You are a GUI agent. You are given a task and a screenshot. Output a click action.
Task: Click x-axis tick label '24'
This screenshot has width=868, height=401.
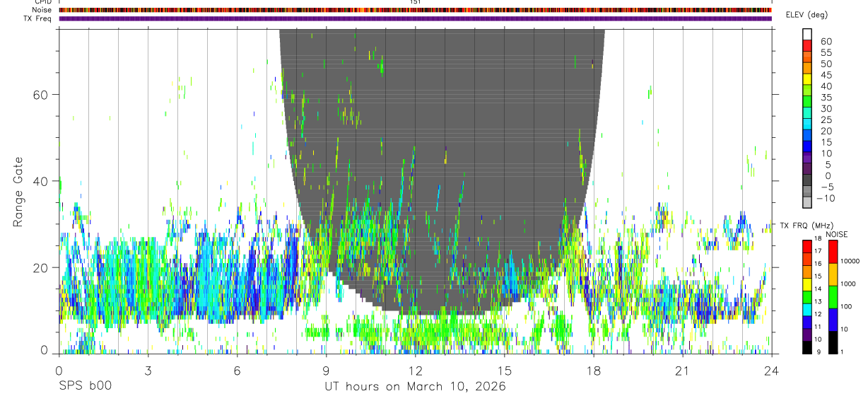pyautogui.click(x=772, y=370)
